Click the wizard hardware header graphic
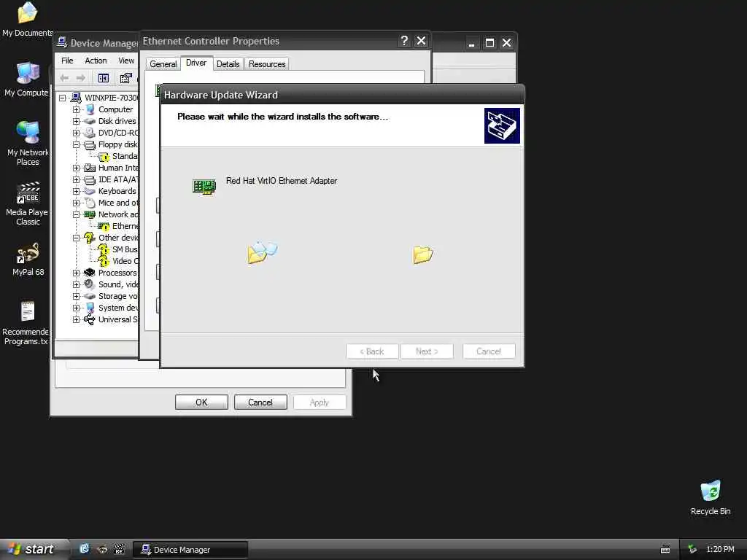747x560 pixels. click(x=502, y=125)
